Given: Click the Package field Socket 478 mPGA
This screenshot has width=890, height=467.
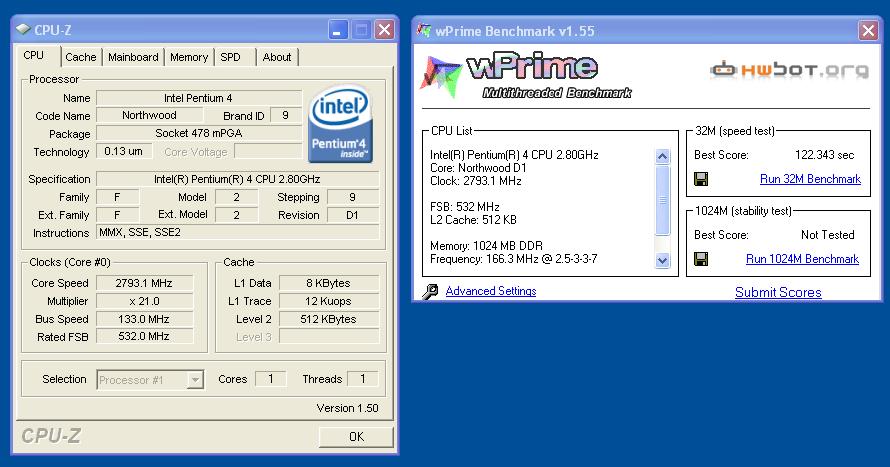Looking at the screenshot, I should (x=199, y=133).
